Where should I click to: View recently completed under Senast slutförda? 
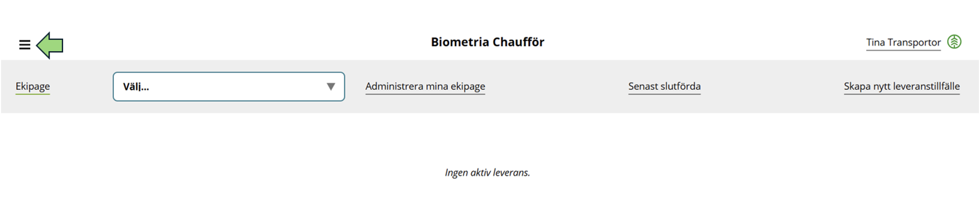tap(664, 87)
